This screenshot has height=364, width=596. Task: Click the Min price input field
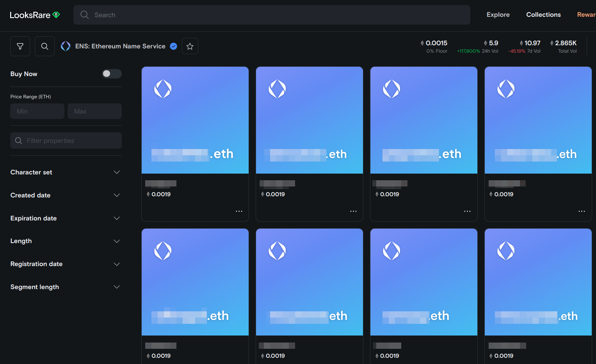37,111
